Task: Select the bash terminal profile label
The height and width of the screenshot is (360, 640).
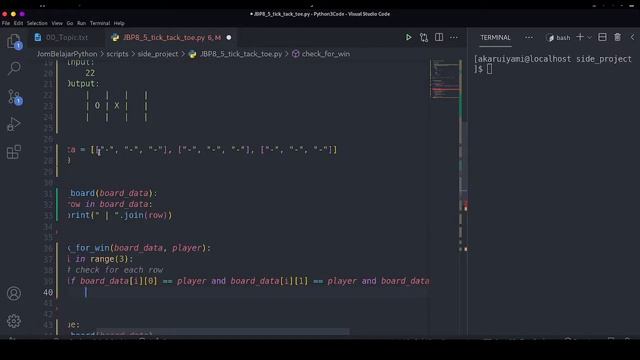Action: (x=558, y=38)
